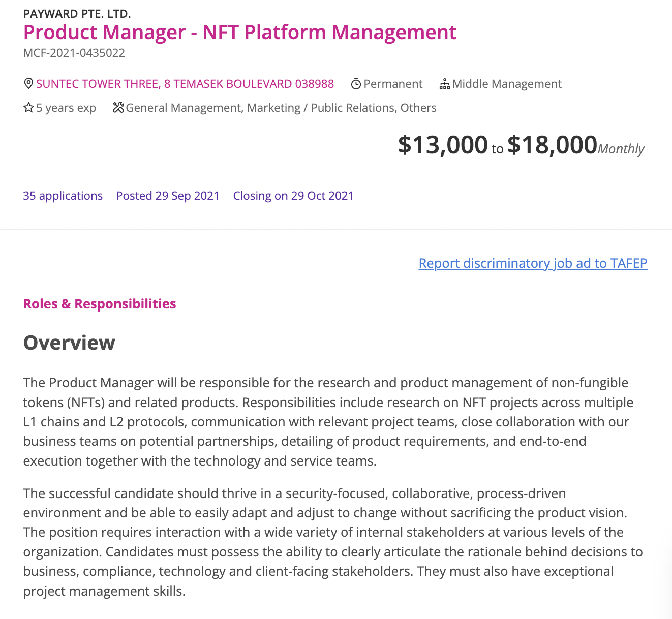
Task: Open the Report discriminatory job ad to TAFEP link
Action: (x=533, y=263)
